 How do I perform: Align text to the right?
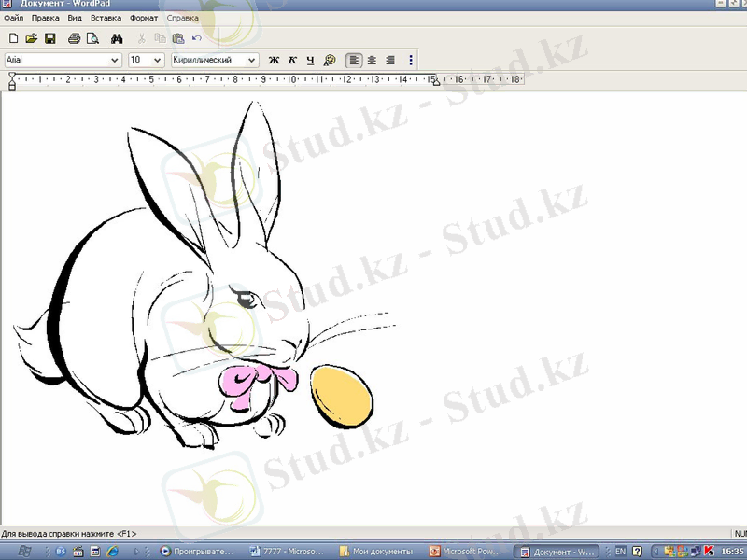coord(390,60)
